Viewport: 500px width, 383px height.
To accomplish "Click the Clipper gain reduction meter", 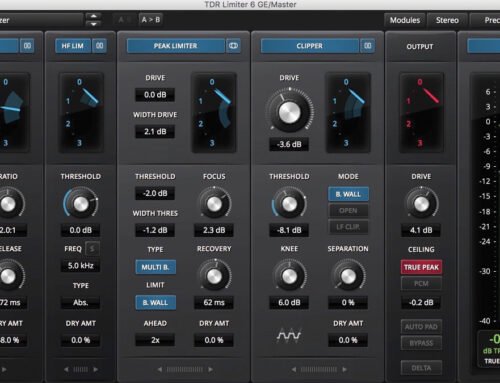I will [348, 112].
